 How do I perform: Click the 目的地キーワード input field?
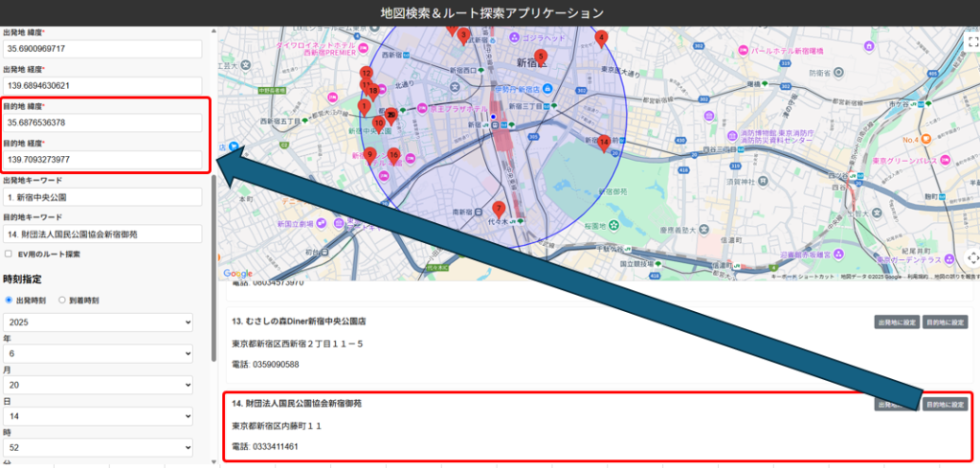[102, 234]
